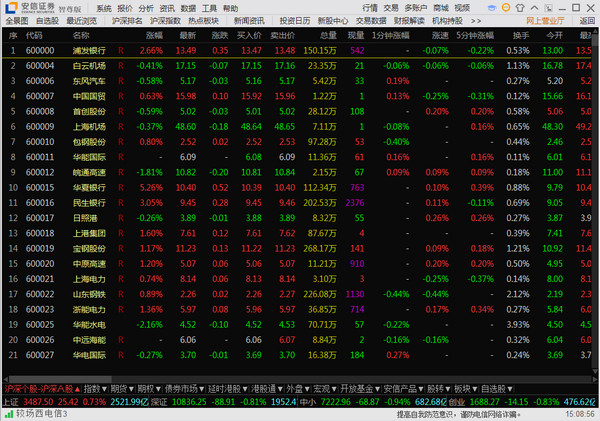This screenshot has height=421, width=600.
Task: Open the 资讯 menu
Action: [167, 8]
